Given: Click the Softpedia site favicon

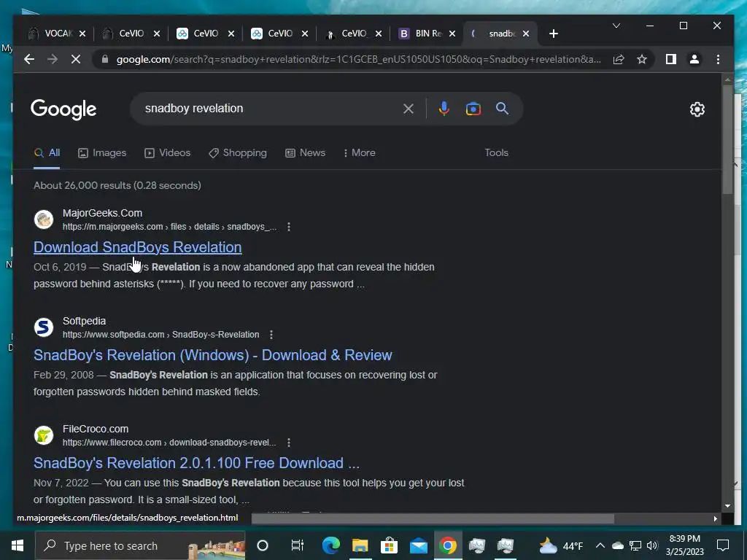Looking at the screenshot, I should (43, 327).
